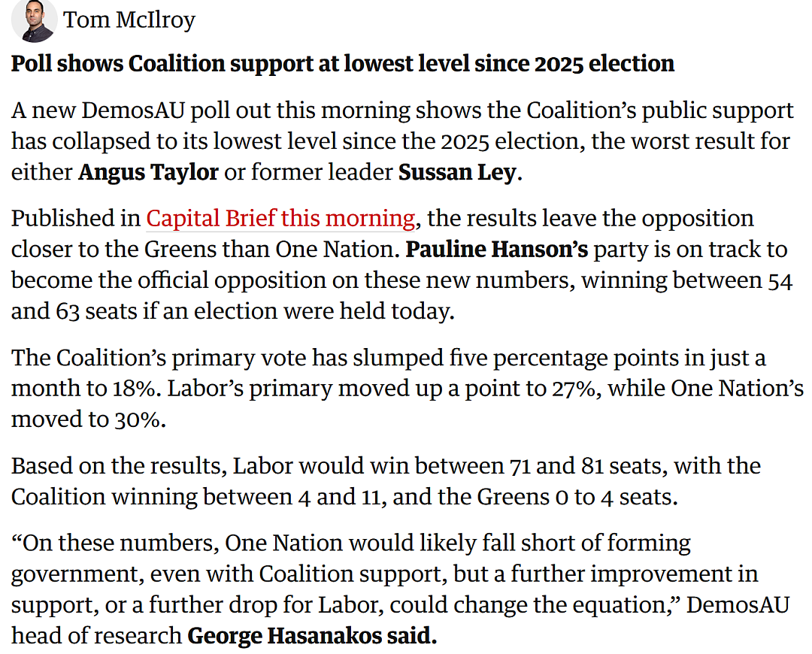The width and height of the screenshot is (812, 654).
Task: Click the Poll shows Coalition support headline
Action: point(342,64)
